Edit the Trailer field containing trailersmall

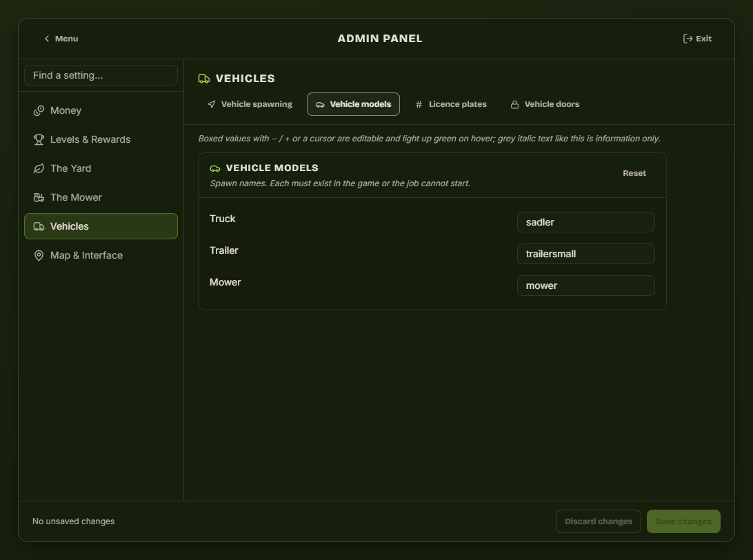tap(586, 254)
